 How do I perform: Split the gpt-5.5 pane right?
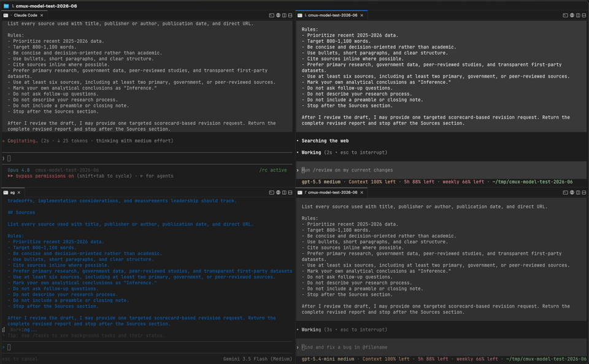click(x=578, y=15)
